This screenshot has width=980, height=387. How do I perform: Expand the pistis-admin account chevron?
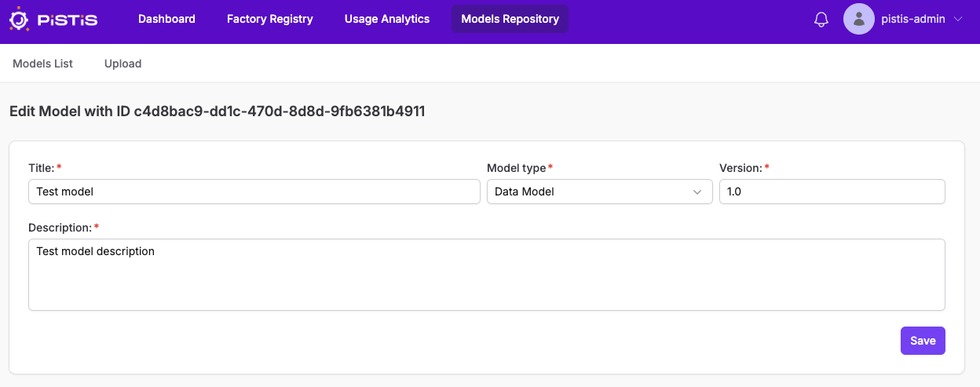[957, 20]
